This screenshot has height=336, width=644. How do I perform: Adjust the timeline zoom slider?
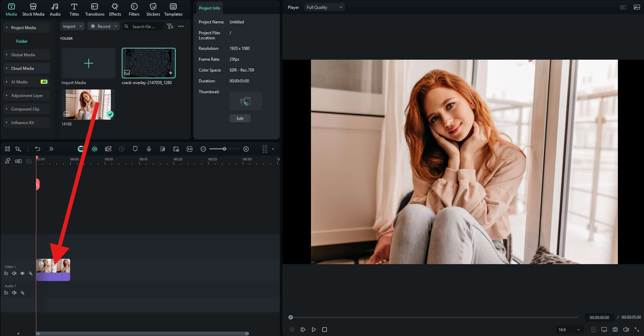pos(224,149)
